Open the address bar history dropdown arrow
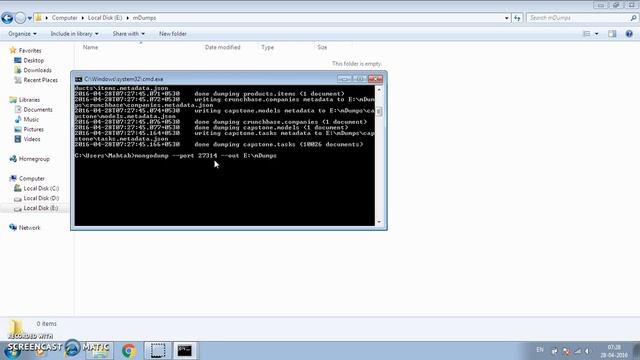This screenshot has height=360, width=640. click(507, 18)
